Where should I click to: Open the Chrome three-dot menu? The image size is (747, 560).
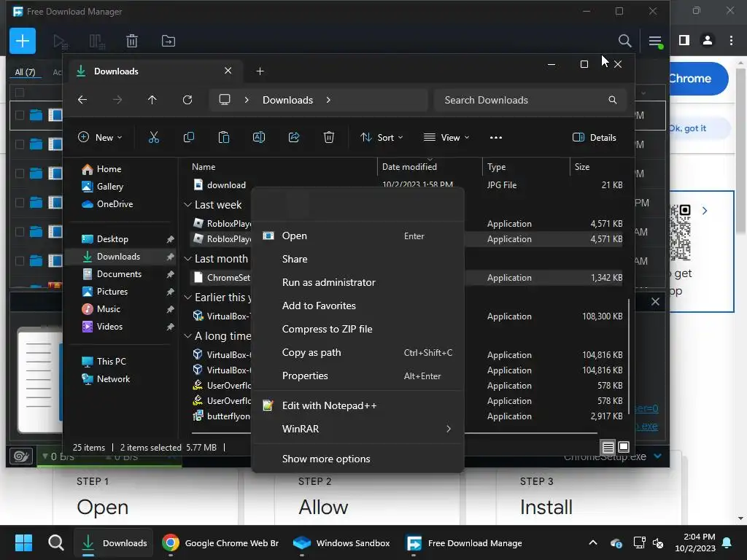[x=731, y=41]
